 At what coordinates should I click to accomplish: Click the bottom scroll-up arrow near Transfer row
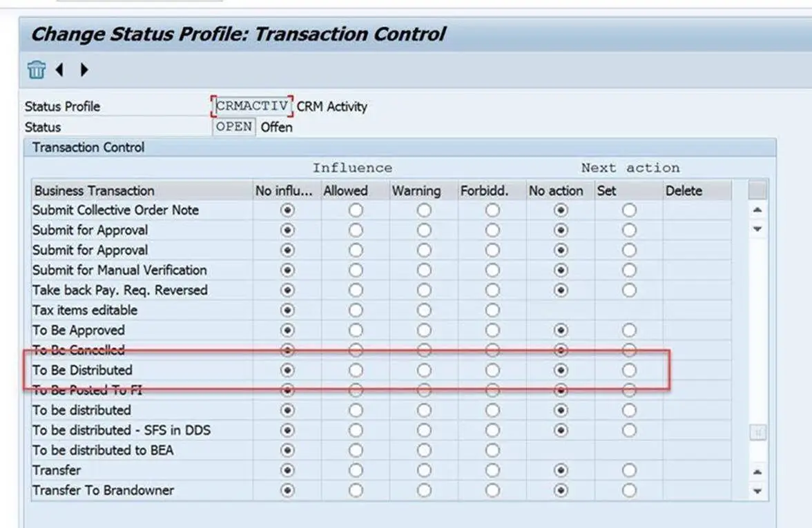click(757, 471)
